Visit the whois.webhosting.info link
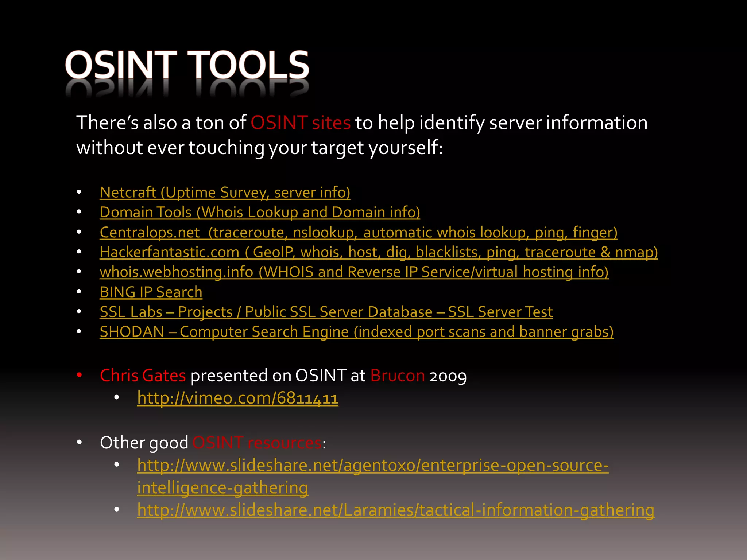 [x=354, y=272]
